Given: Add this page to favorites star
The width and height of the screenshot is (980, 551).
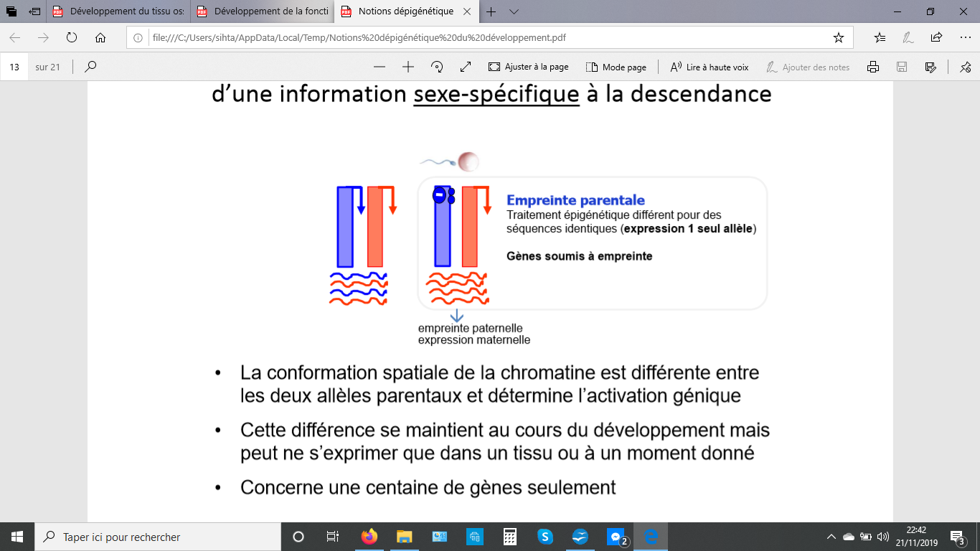Looking at the screenshot, I should (838, 37).
